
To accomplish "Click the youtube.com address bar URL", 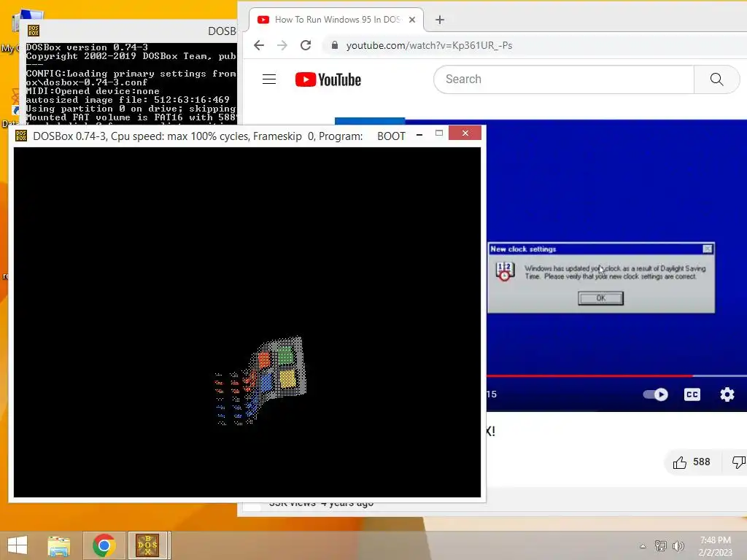I will tap(429, 45).
